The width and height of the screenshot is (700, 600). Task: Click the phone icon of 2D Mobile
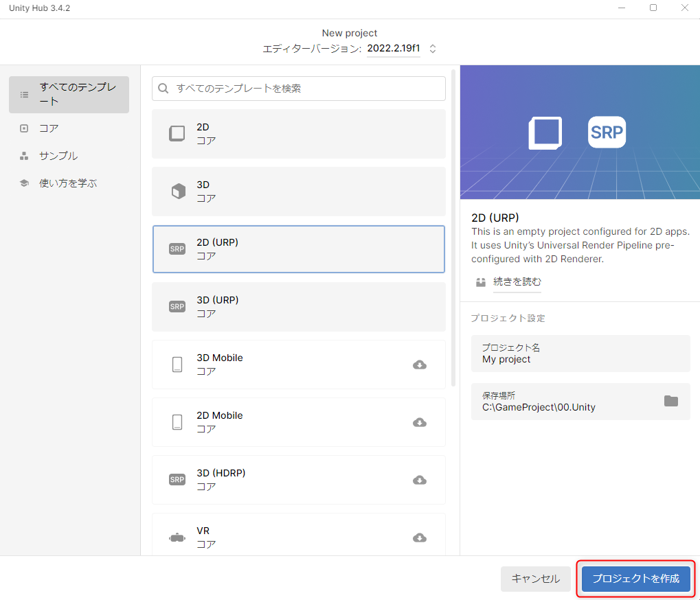coord(177,422)
